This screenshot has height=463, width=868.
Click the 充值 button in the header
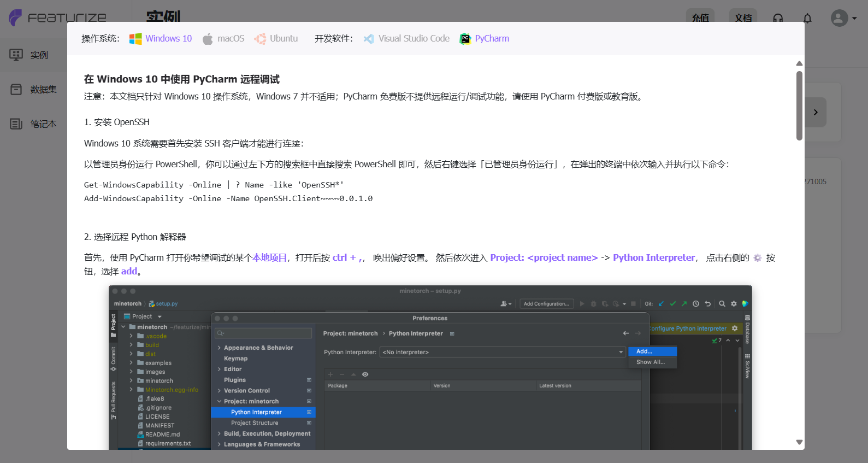point(700,17)
